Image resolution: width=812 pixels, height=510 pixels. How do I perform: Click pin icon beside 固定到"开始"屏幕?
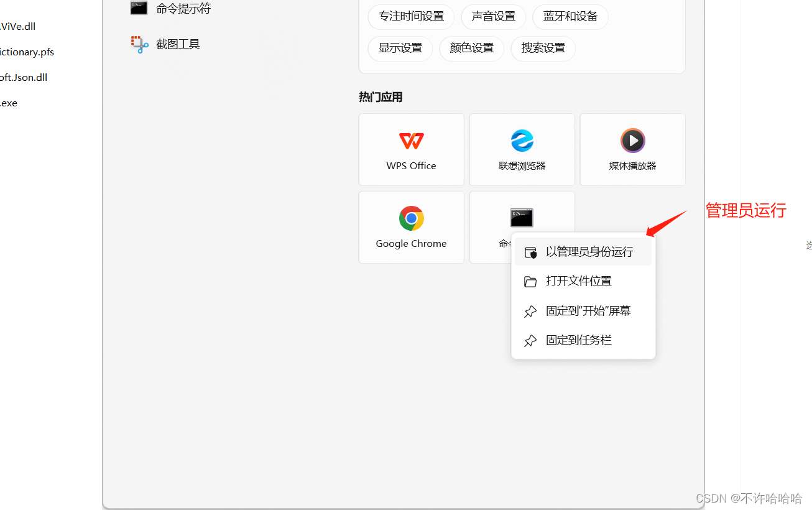click(x=530, y=311)
